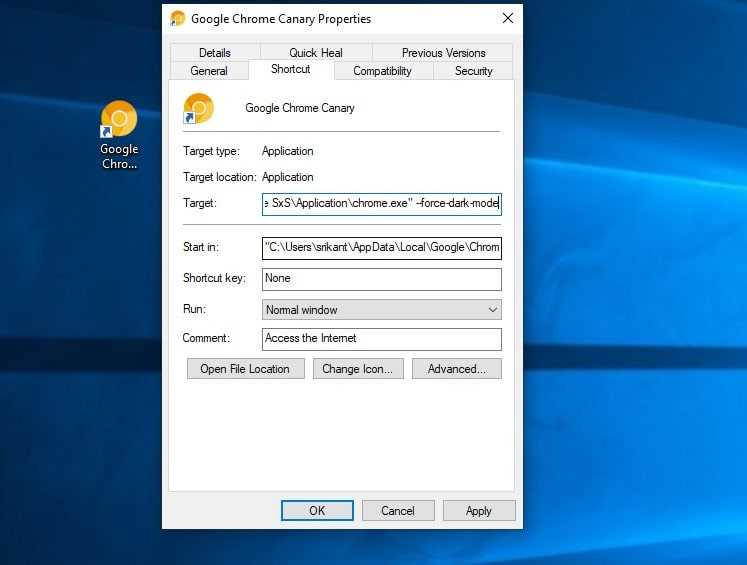
Task: Switch to the General tab
Action: click(x=209, y=71)
